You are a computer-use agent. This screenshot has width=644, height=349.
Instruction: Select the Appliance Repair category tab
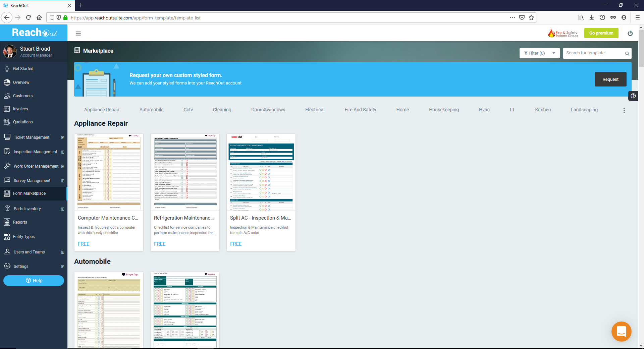tap(102, 110)
